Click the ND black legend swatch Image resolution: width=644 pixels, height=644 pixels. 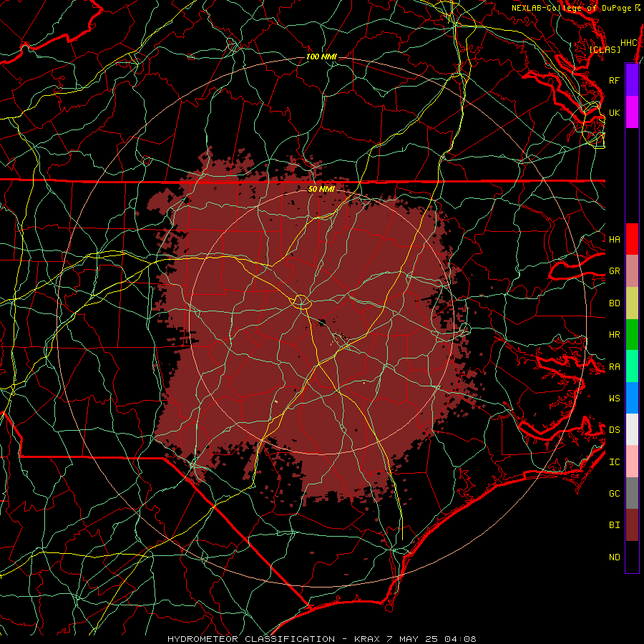click(632, 557)
